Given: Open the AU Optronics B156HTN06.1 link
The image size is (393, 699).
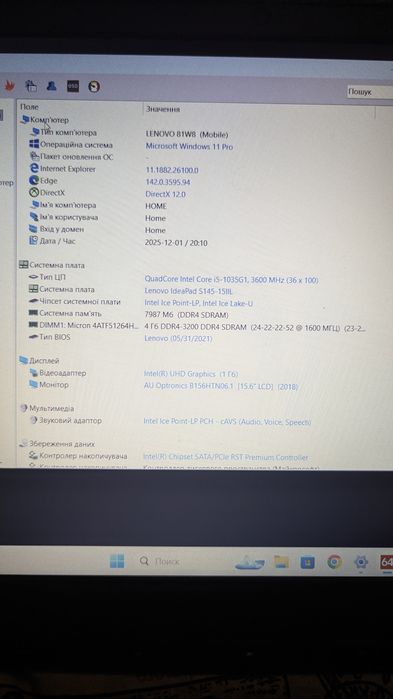Looking at the screenshot, I should click(x=221, y=387).
